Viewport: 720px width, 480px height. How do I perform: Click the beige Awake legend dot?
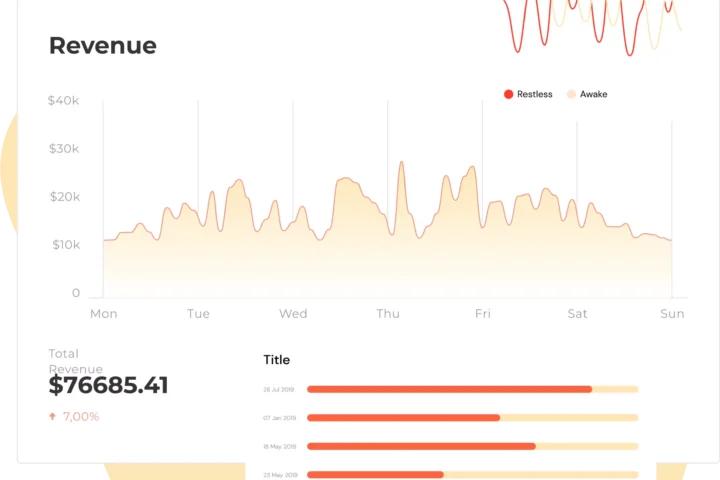571,94
